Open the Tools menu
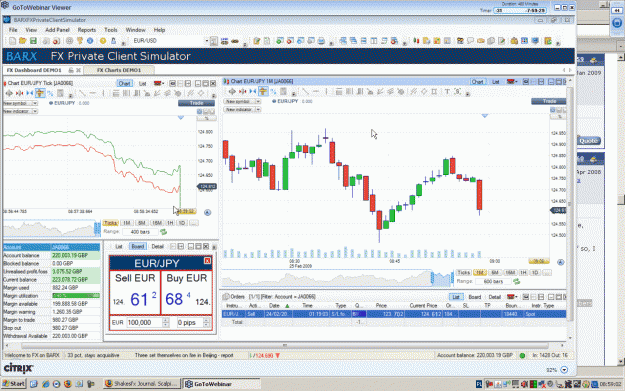 click(x=110, y=30)
